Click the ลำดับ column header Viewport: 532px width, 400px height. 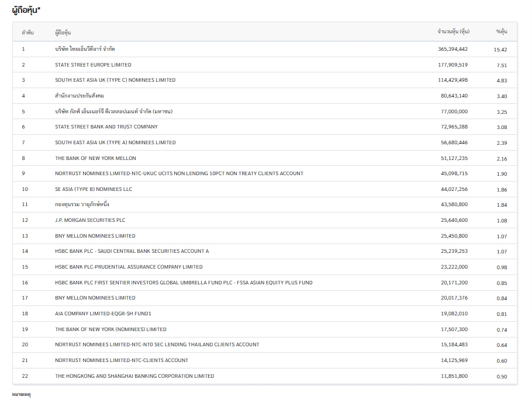tap(27, 32)
